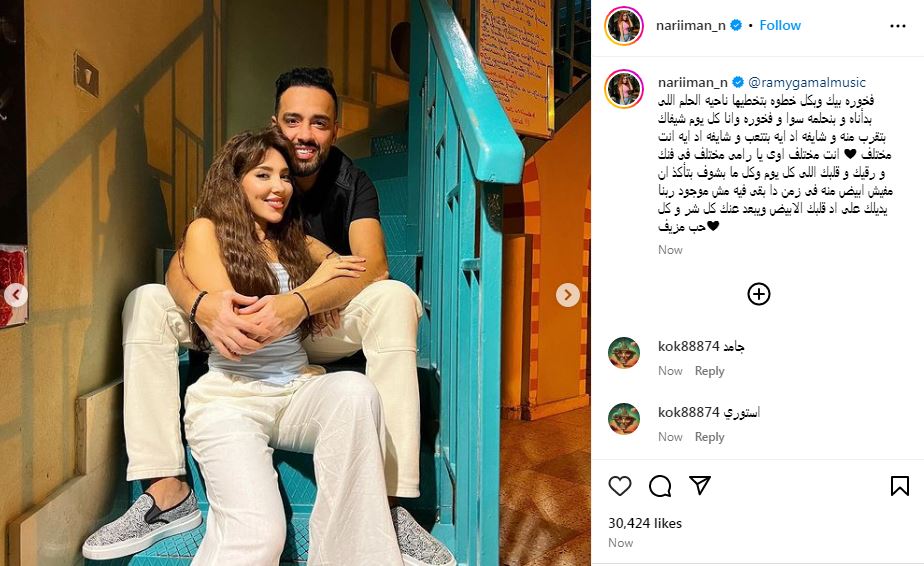Like the post with the heart icon

coord(619,486)
